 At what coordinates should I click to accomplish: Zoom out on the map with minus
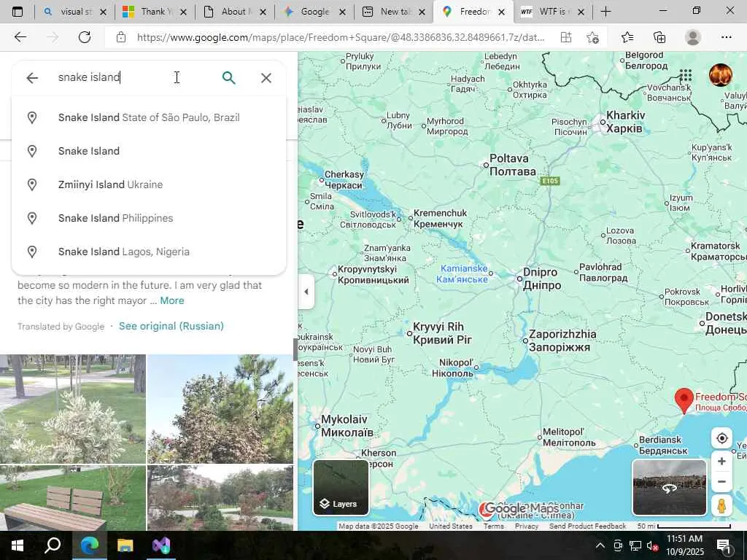click(x=721, y=482)
